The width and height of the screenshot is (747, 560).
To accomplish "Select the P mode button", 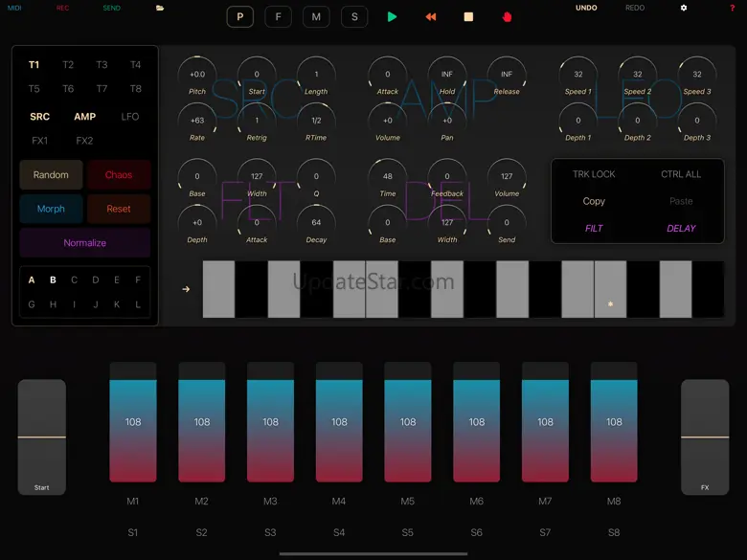I will coord(240,17).
